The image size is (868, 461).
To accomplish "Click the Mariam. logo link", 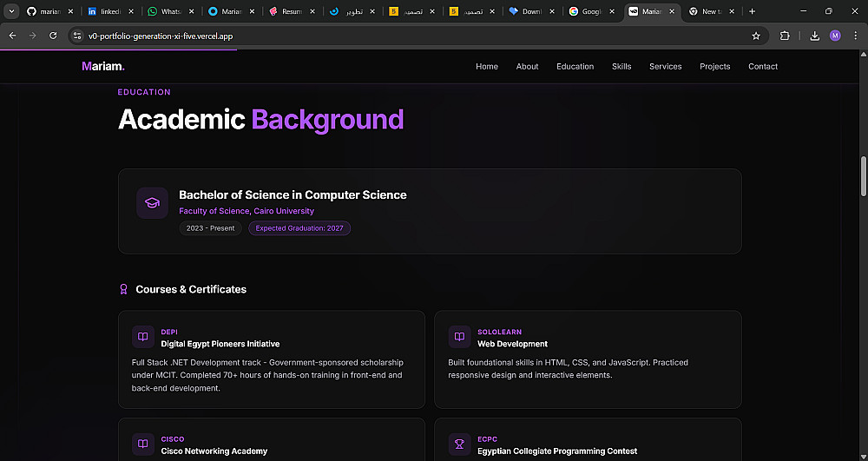I will click(x=103, y=67).
